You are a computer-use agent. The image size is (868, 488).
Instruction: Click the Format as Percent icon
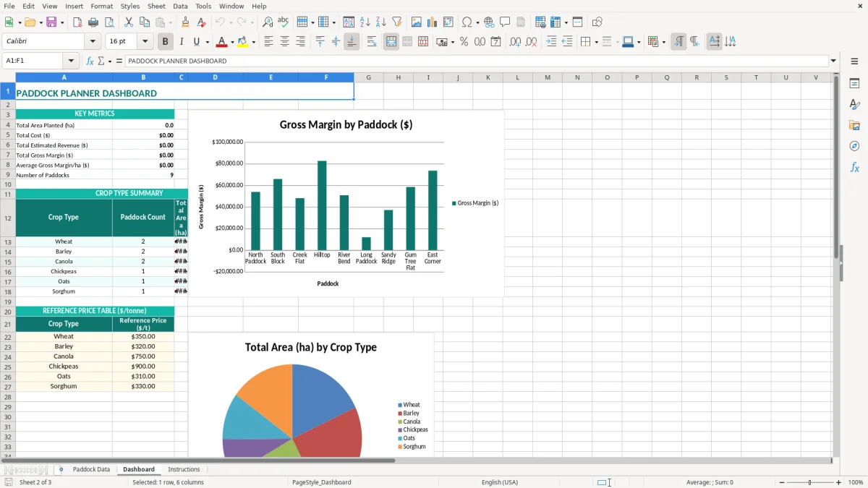(x=464, y=42)
